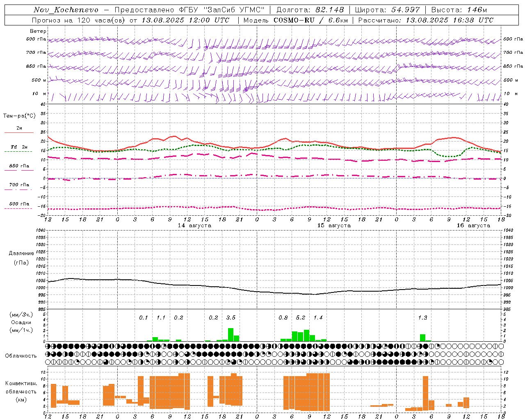Click the Тем-ра(°C) axis label
Viewport: 525px width, 420px height.
[x=19, y=116]
